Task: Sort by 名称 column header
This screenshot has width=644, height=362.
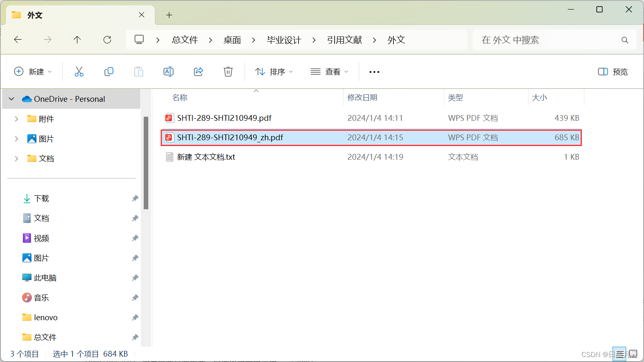Action: coord(180,98)
